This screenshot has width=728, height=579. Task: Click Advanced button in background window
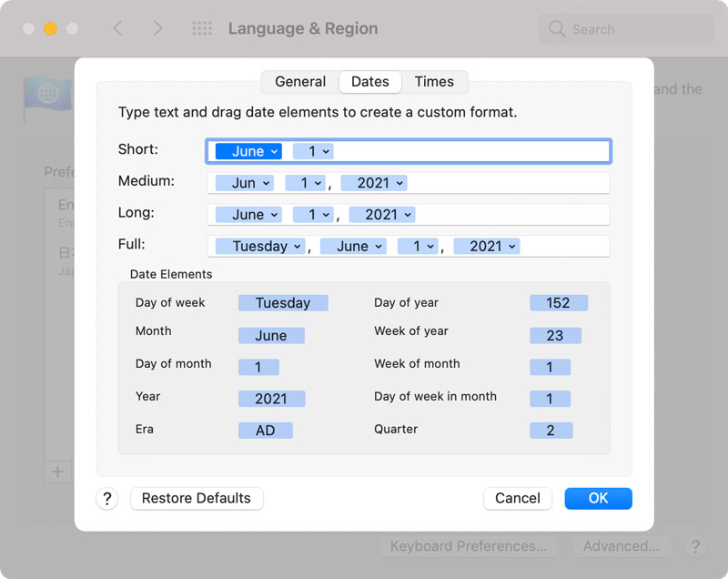coord(622,546)
